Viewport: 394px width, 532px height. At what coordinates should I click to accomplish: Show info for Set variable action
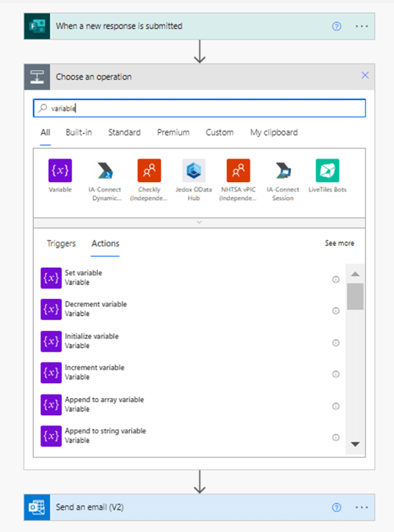pos(336,279)
